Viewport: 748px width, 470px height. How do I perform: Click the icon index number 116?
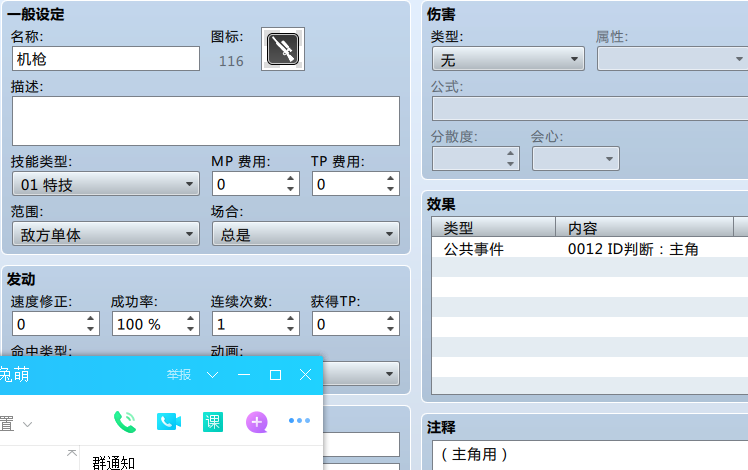[231, 61]
